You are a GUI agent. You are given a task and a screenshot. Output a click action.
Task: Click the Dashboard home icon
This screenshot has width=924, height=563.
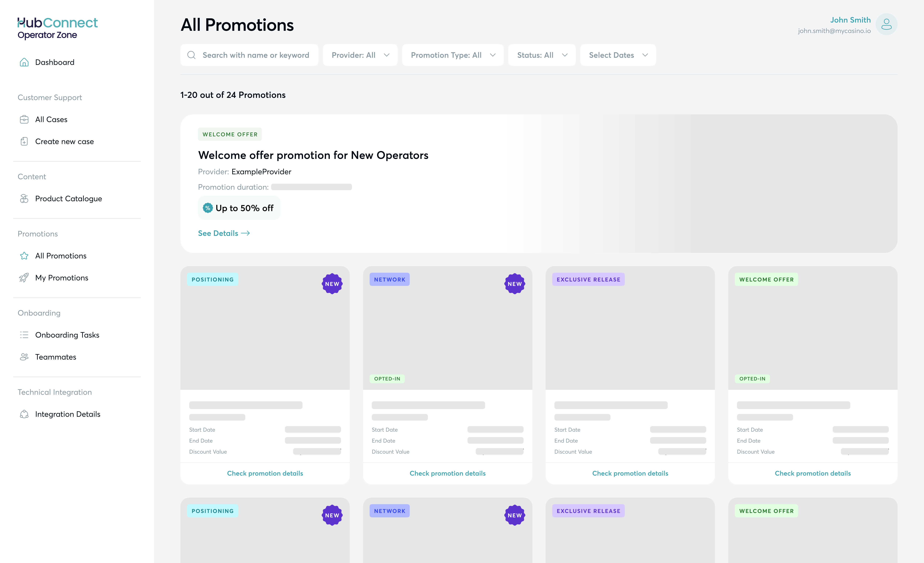pos(24,62)
